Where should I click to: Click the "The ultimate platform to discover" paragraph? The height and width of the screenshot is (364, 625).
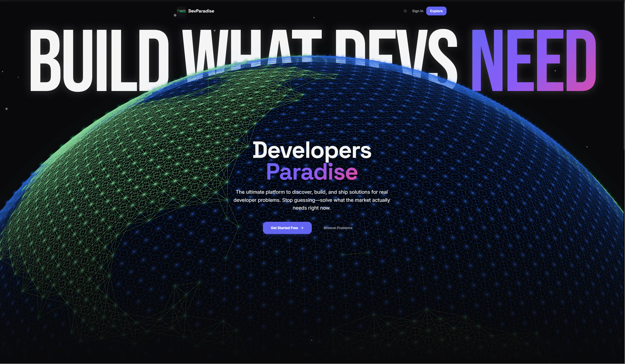(312, 200)
